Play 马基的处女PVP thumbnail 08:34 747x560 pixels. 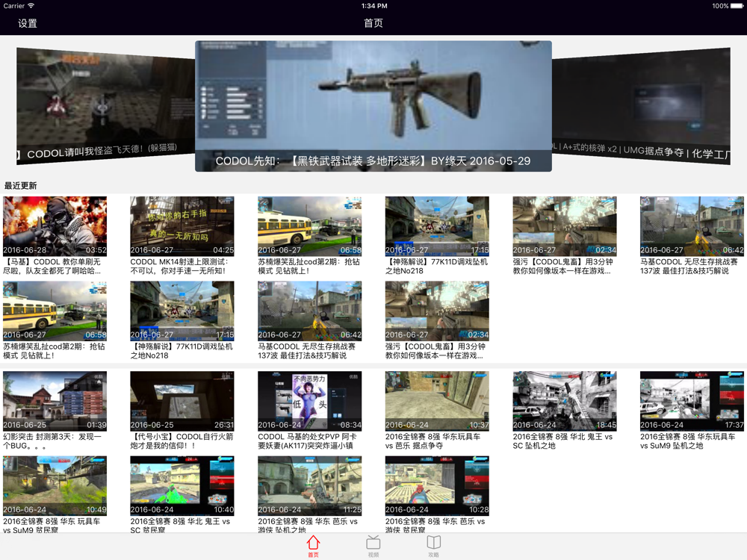pyautogui.click(x=310, y=401)
